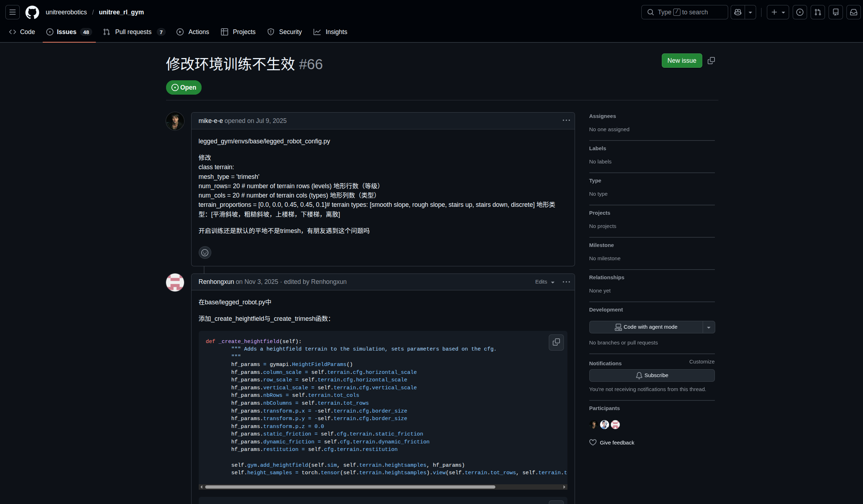Screen dimensions: 863x504
Task: Expand the Copilot dropdown arrow
Action: click(x=750, y=12)
